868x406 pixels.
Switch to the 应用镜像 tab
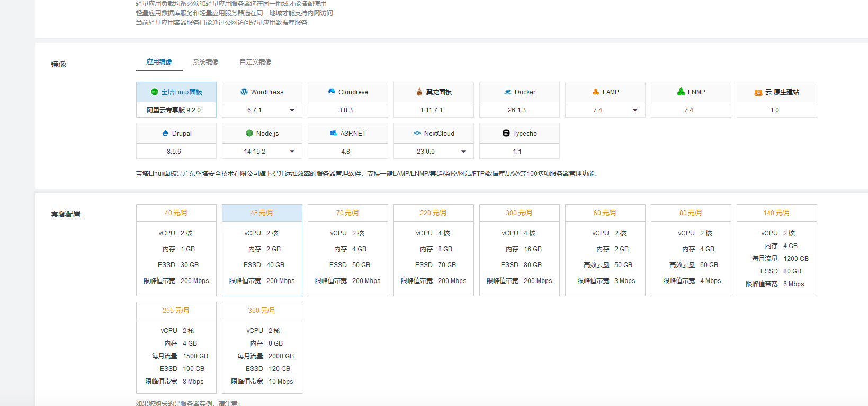pyautogui.click(x=159, y=62)
